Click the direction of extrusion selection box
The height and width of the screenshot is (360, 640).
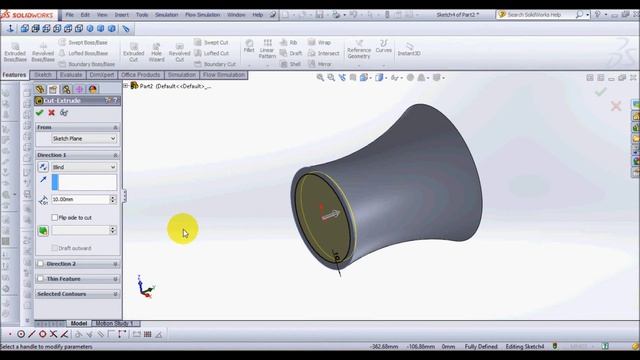[x=84, y=182]
